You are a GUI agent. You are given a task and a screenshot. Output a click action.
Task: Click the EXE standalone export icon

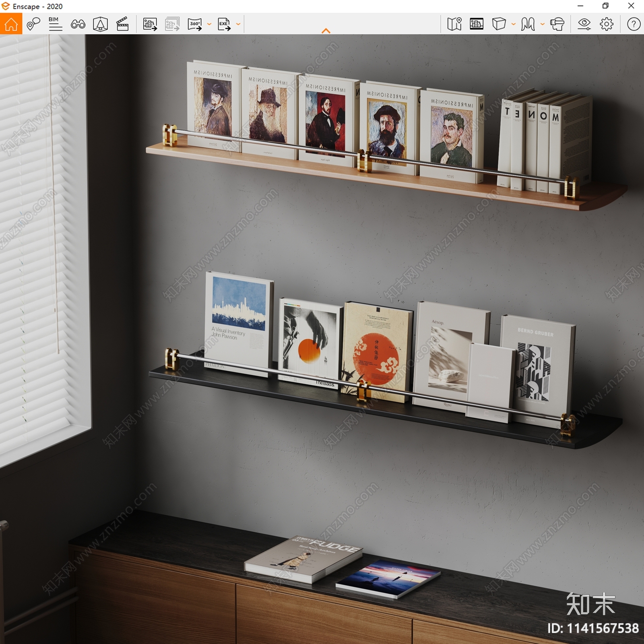224,24
